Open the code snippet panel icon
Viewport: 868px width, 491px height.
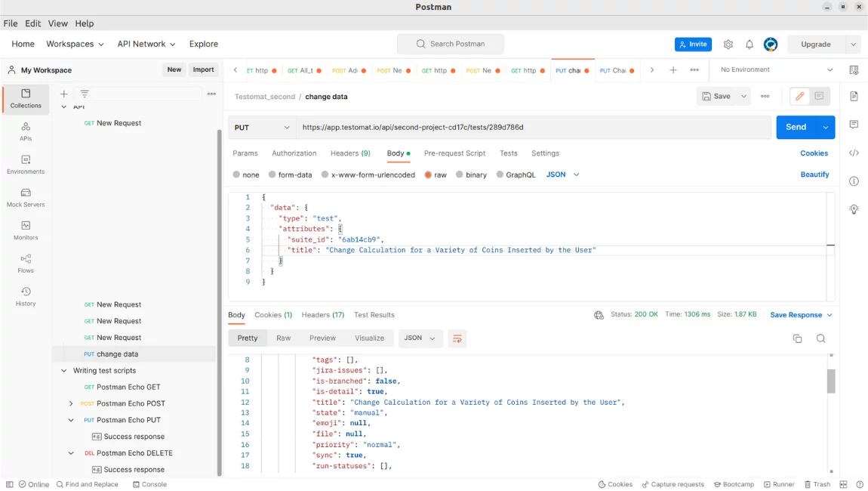pyautogui.click(x=854, y=153)
